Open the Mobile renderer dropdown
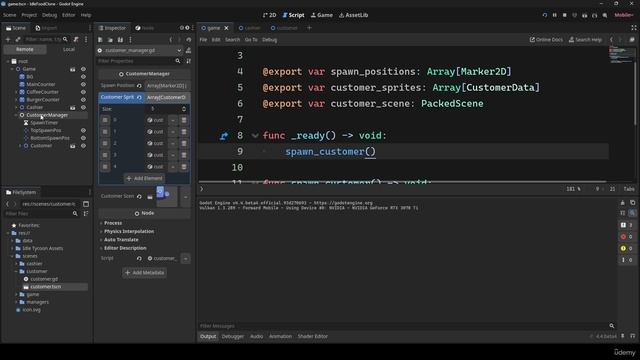Screen dimensions: 640x360 [624, 15]
